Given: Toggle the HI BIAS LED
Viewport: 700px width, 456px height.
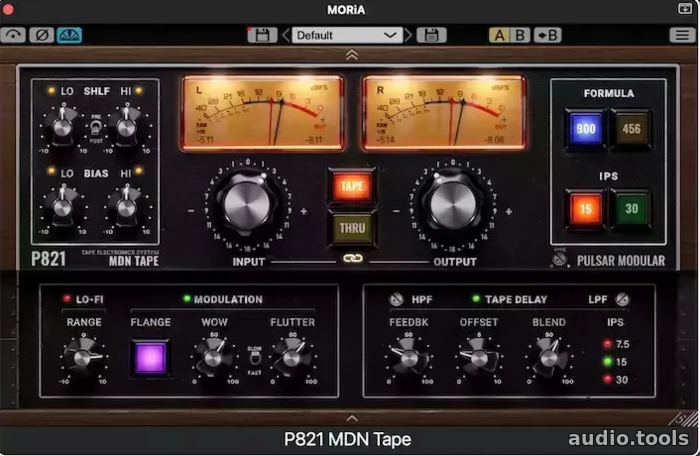Looking at the screenshot, I should (139, 171).
